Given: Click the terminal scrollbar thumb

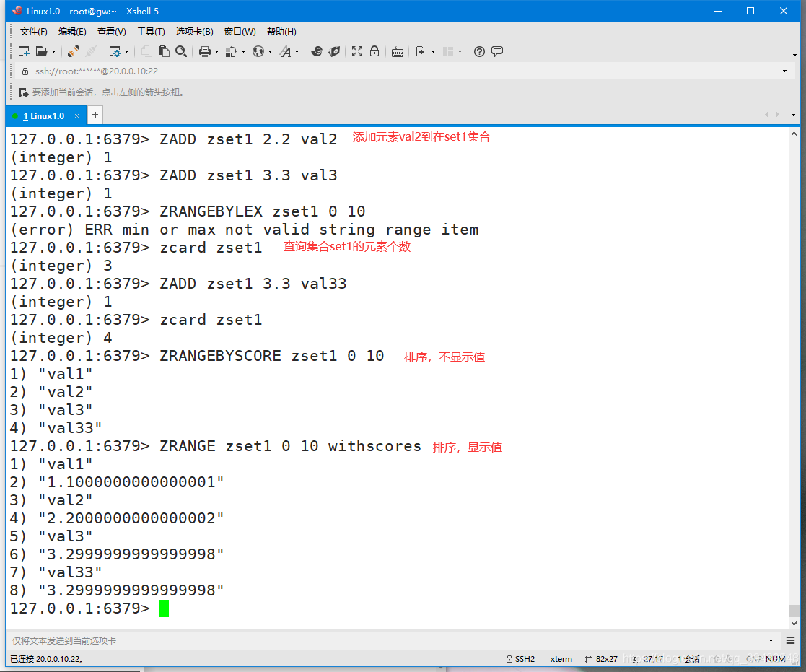Looking at the screenshot, I should [794, 611].
